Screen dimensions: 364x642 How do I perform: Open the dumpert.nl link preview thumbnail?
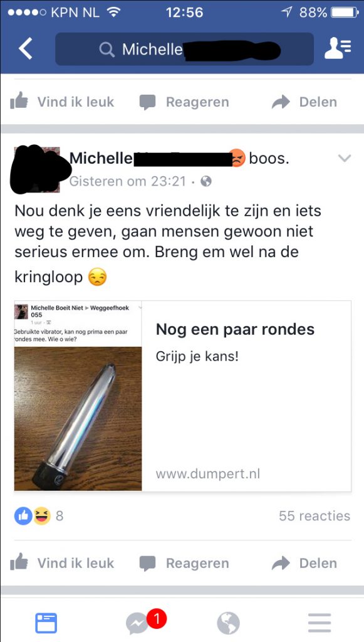78,396
